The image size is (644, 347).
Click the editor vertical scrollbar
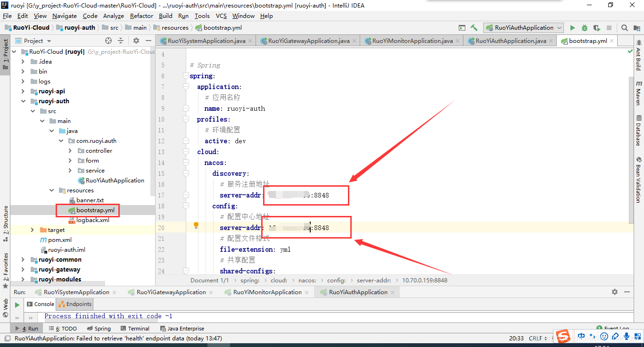632,149
